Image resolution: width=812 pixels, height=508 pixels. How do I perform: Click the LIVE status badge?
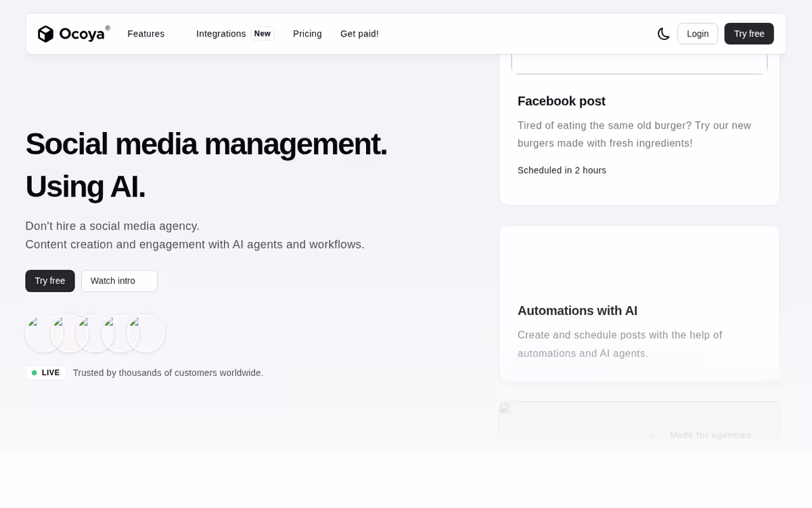coord(46,373)
